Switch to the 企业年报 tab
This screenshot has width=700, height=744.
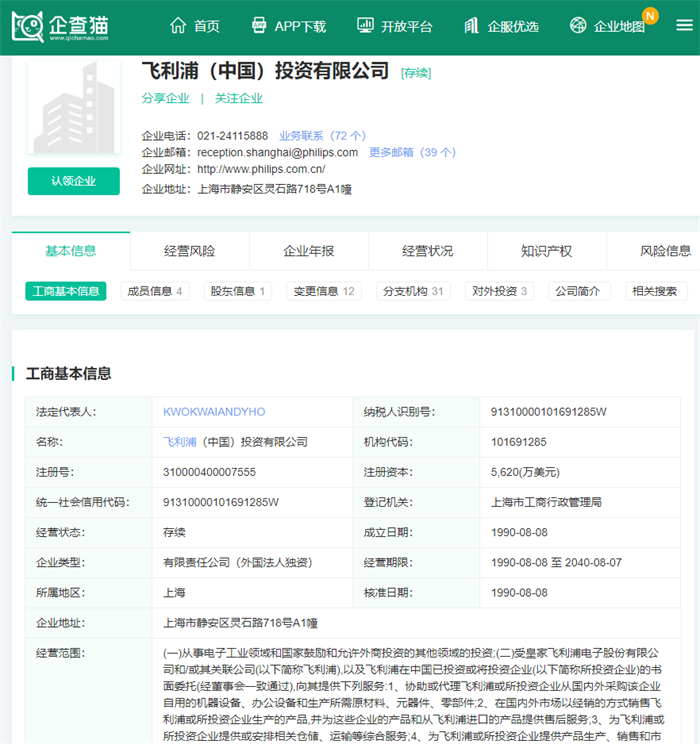(x=309, y=251)
